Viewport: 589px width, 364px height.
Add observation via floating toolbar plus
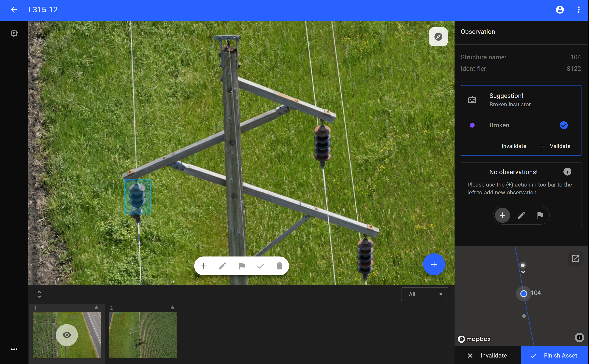coord(204,266)
